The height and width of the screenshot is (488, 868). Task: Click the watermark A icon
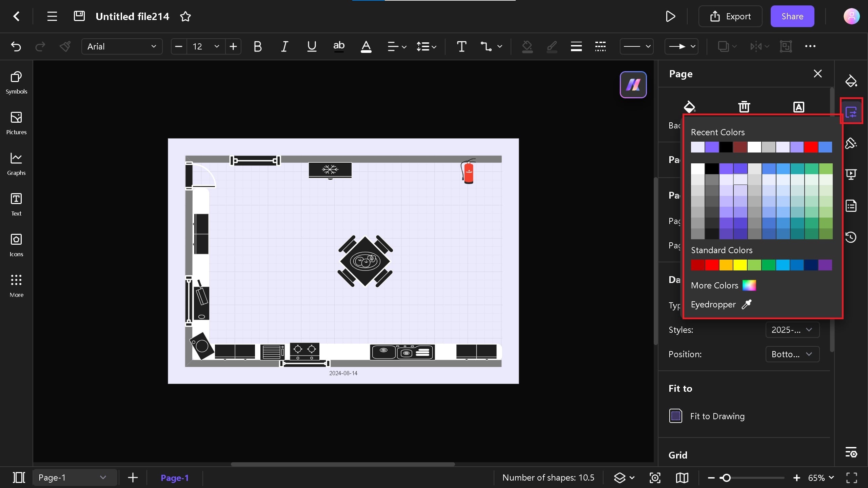798,107
